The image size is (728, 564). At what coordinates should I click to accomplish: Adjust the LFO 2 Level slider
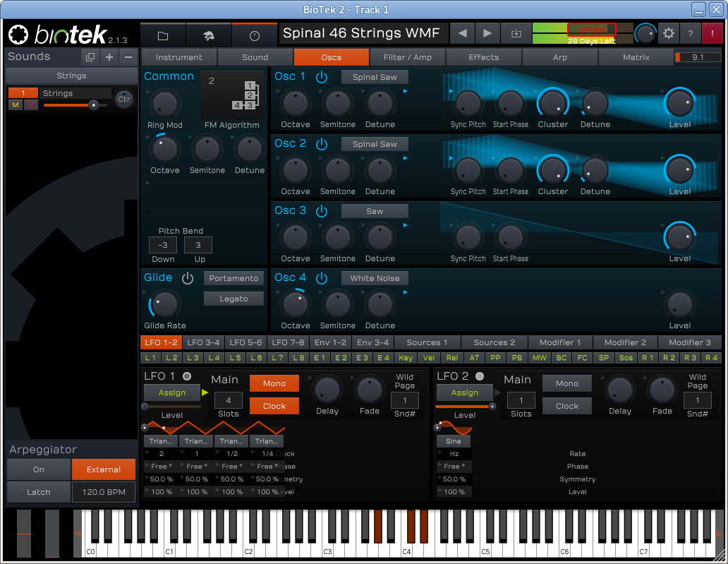pos(465,407)
